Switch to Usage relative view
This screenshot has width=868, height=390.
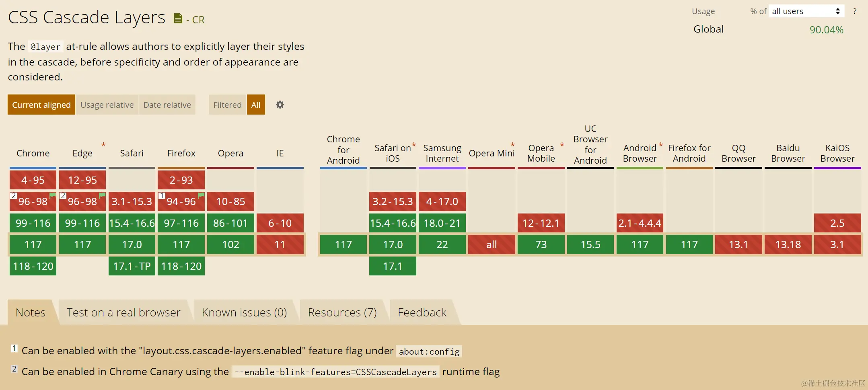point(107,105)
